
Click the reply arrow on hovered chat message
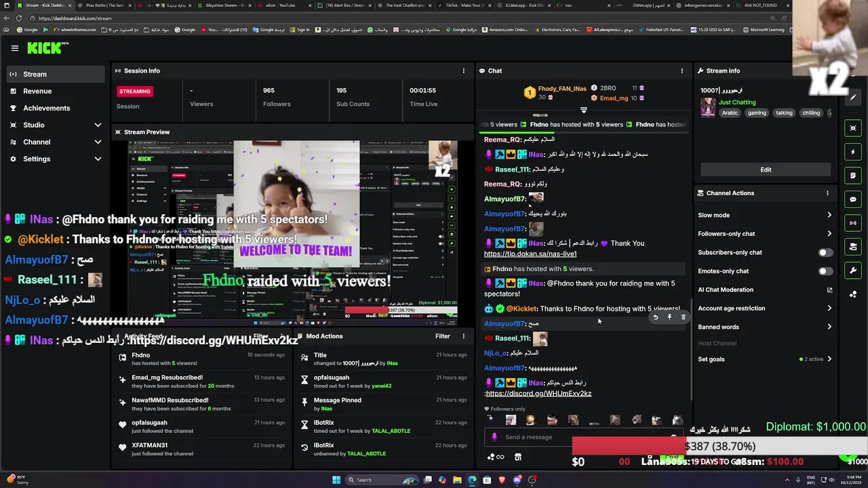[x=656, y=317]
